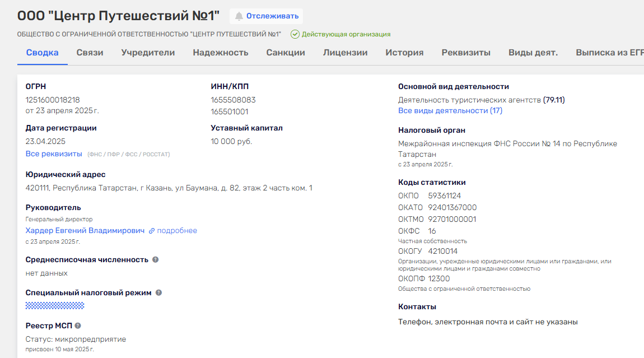Switch to the Учредители tab
Viewport: 644px width, 358px height.
click(148, 53)
